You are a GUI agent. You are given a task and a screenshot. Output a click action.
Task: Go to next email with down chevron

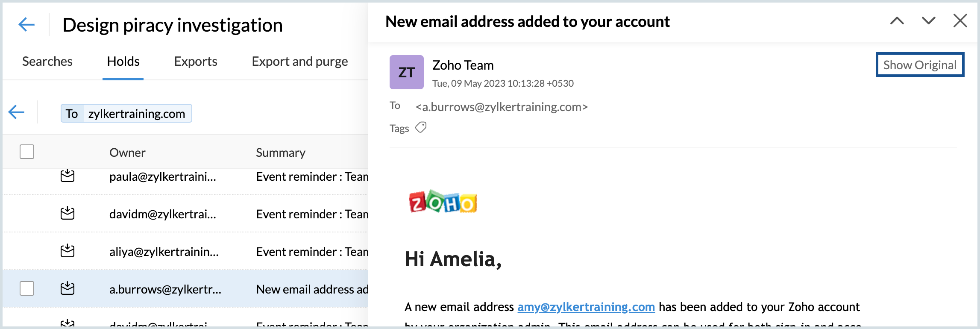[x=928, y=21]
